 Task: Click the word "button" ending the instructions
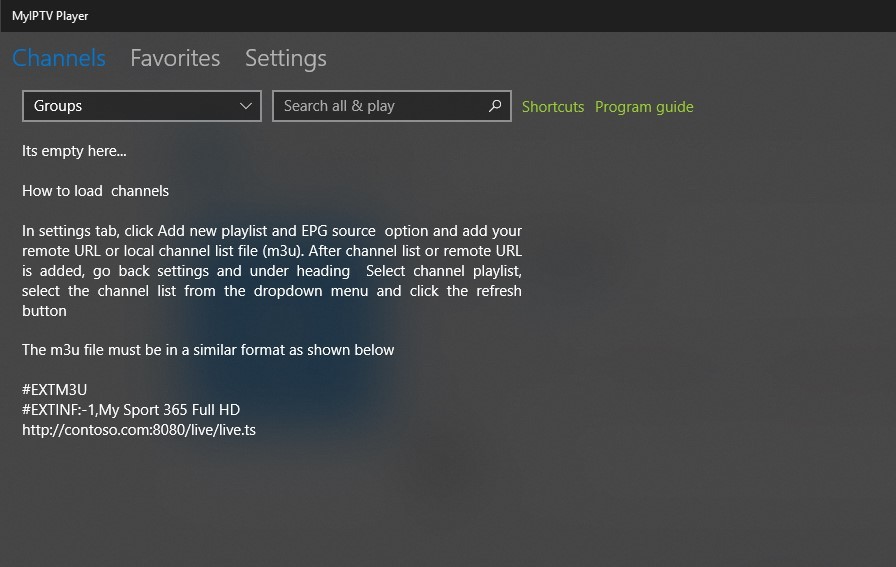[x=44, y=311]
